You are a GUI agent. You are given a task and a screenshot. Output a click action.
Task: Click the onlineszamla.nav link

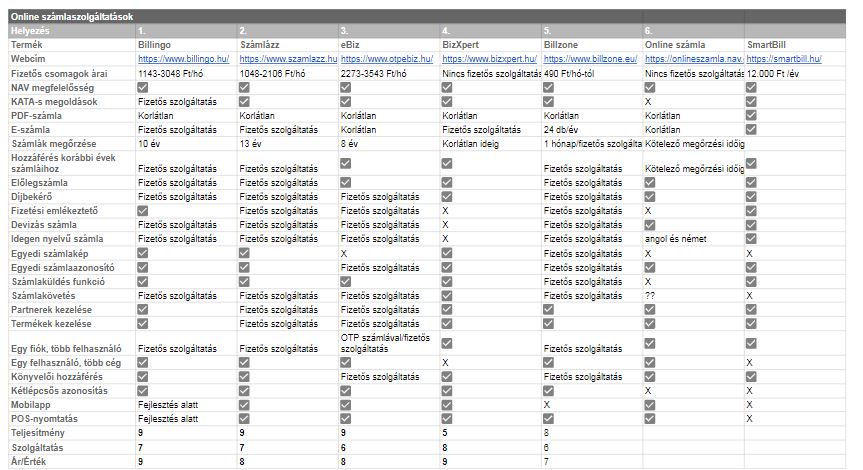(x=691, y=60)
